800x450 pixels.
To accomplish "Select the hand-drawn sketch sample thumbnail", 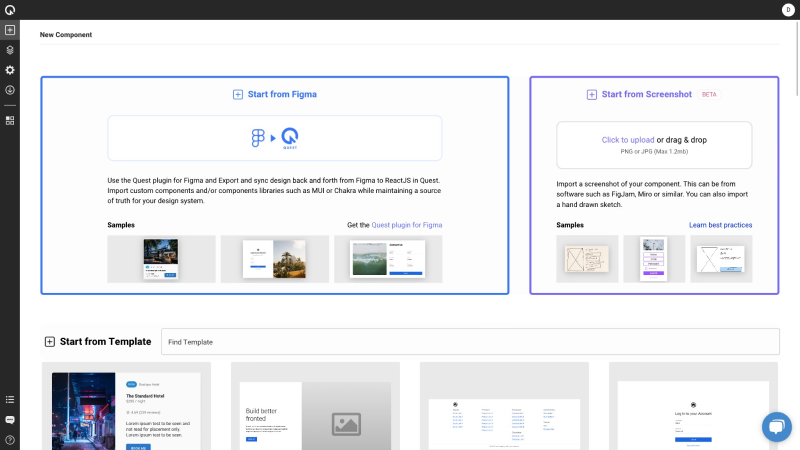I will click(x=587, y=258).
